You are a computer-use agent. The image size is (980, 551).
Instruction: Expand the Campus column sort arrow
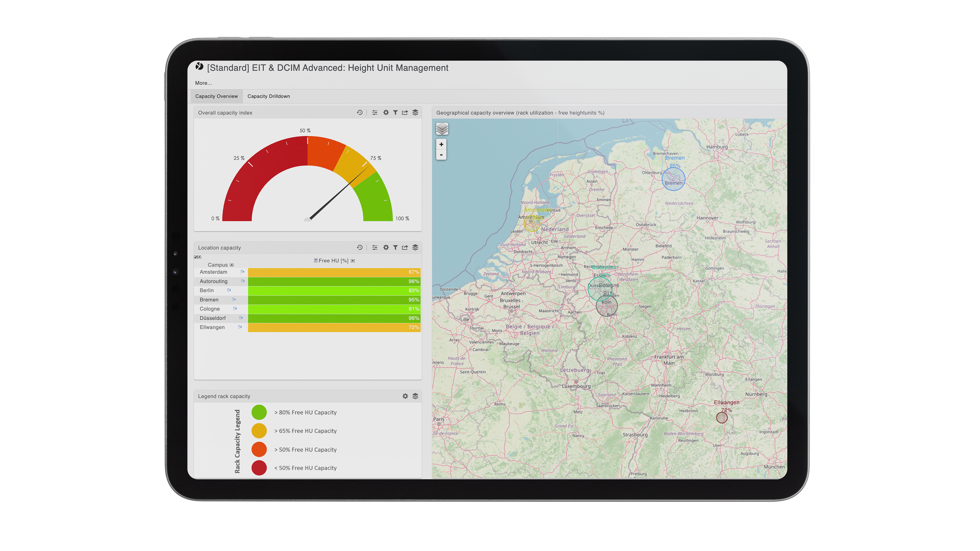coord(232,265)
